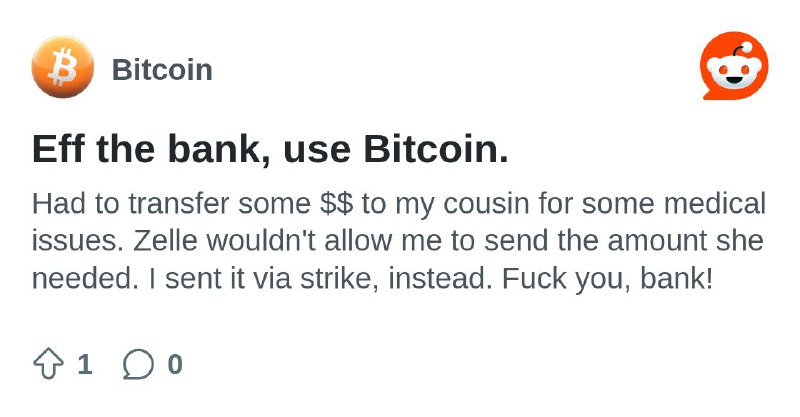Upvote the post with the arrow icon
This screenshot has width=800, height=417.
(48, 363)
